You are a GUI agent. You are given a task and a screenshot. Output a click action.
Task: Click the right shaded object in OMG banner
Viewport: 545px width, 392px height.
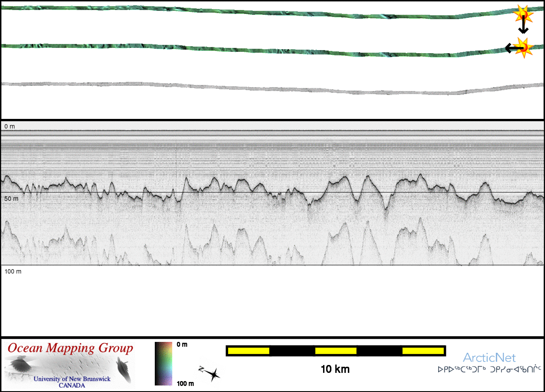124,368
